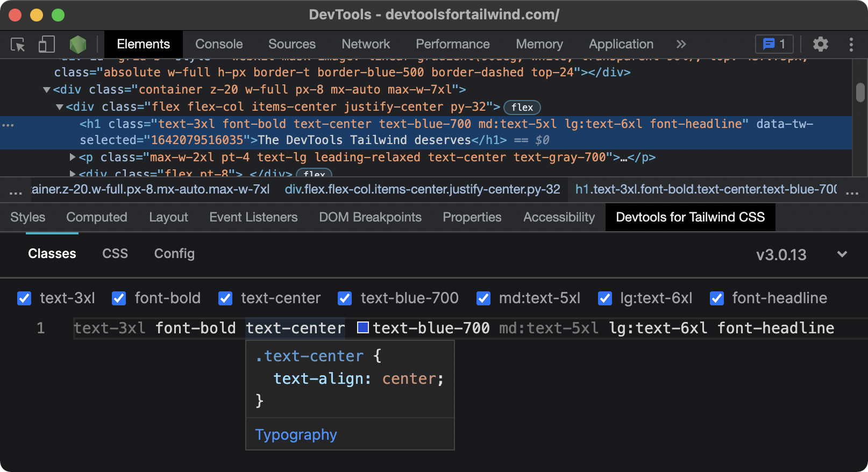Click breadcrumb ending in mx-auto.max-w-7xl

pos(151,189)
